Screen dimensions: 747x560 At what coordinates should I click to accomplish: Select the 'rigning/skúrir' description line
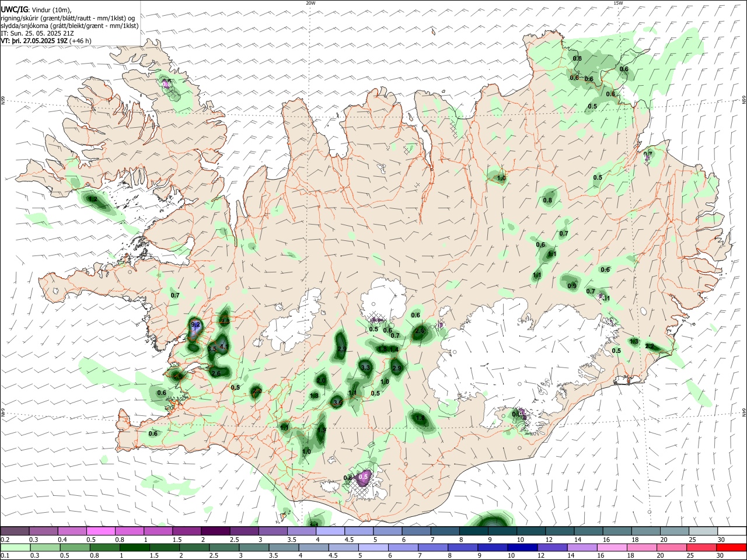click(69, 17)
